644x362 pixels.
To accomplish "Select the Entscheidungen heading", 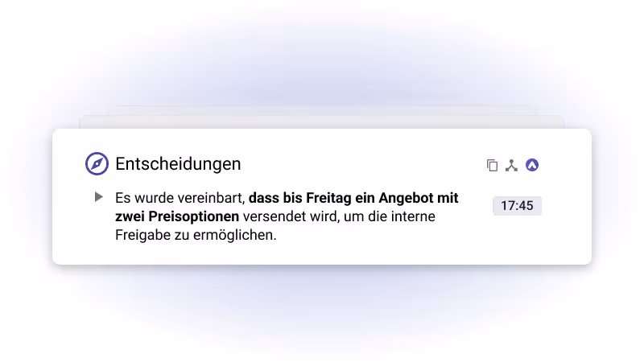I will (178, 164).
